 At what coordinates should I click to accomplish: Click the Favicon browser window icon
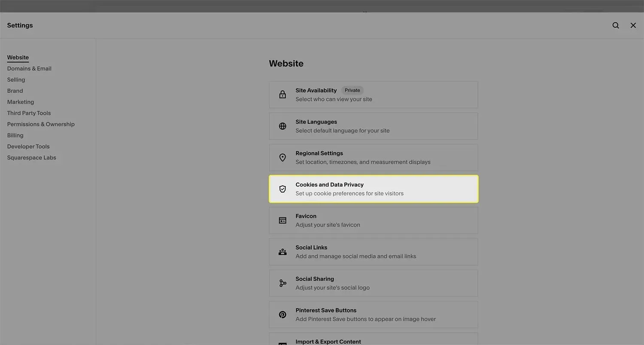(283, 220)
